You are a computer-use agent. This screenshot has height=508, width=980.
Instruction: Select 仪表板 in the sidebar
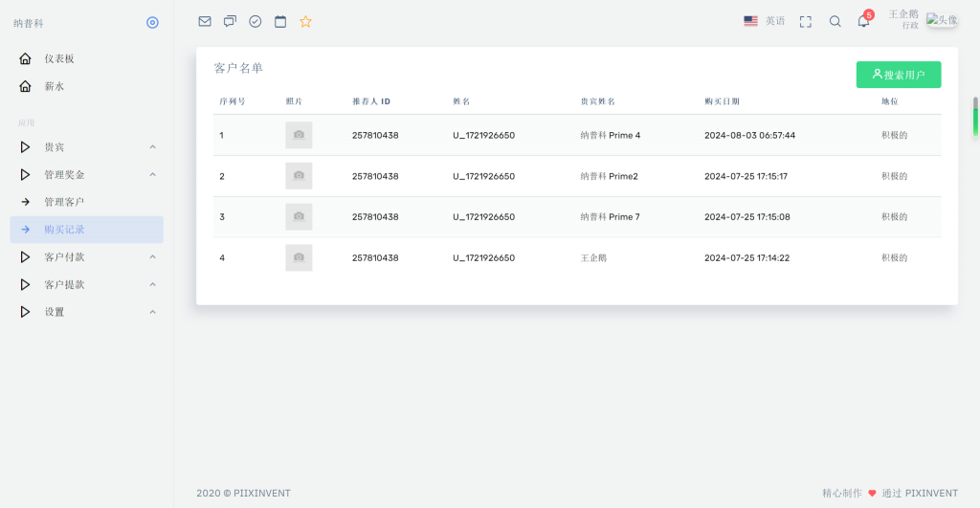[59, 58]
